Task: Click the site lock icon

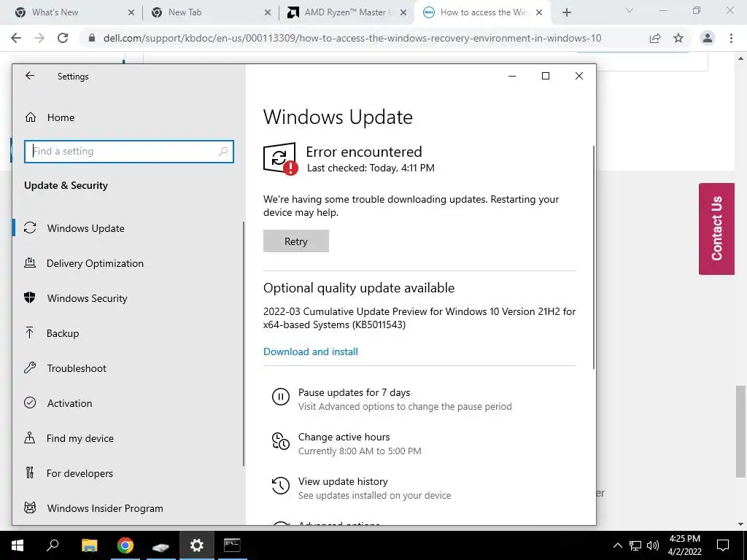Action: pos(92,38)
